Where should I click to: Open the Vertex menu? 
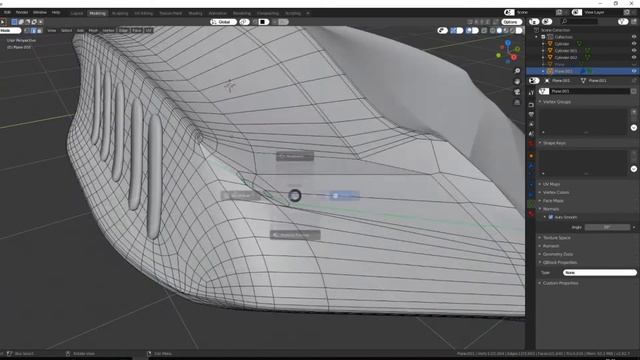pos(108,31)
